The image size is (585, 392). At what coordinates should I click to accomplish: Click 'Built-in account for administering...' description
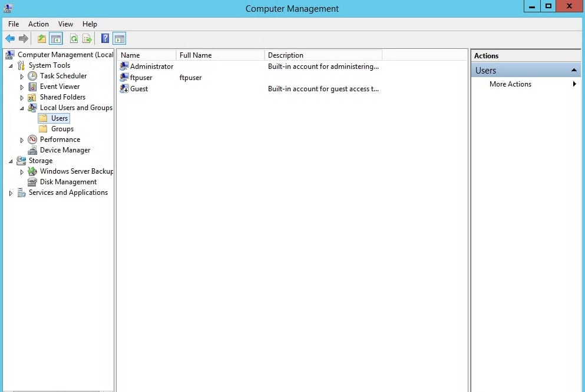[x=323, y=67]
